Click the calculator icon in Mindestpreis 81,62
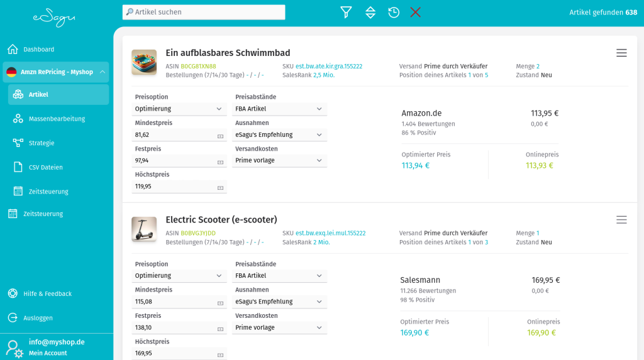Image resolution: width=644 pixels, height=360 pixels. (221, 136)
